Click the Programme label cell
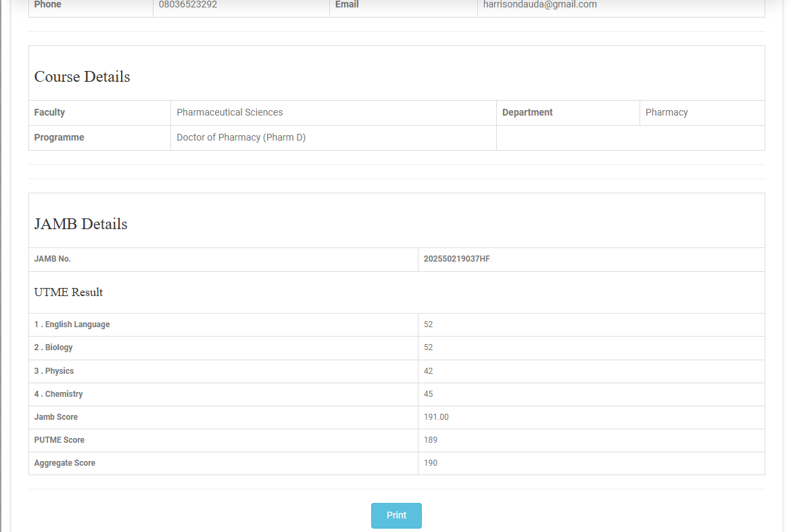The width and height of the screenshot is (791, 532). tap(59, 138)
